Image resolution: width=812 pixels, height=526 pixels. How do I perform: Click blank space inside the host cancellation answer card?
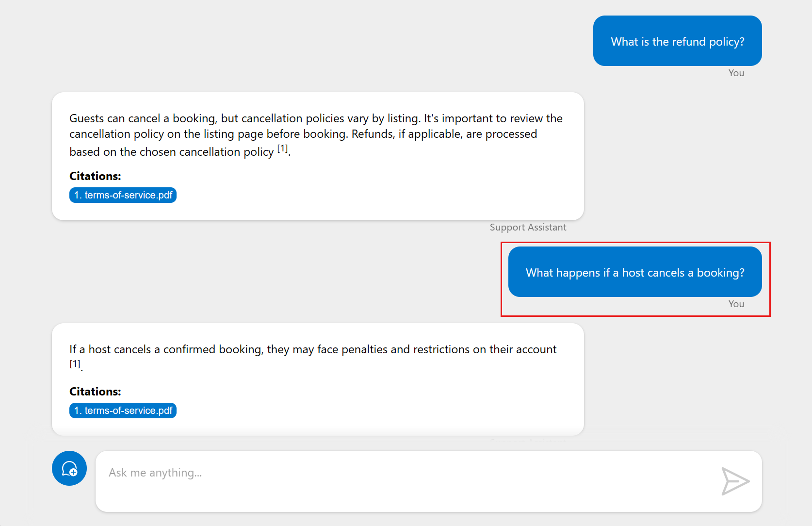[388, 403]
